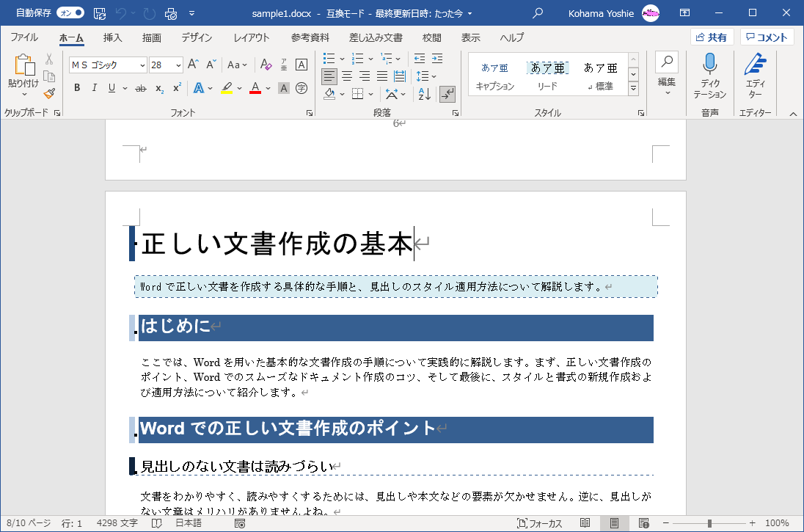The width and height of the screenshot is (804, 532).
Task: Click the コメント button
Action: coord(767,37)
